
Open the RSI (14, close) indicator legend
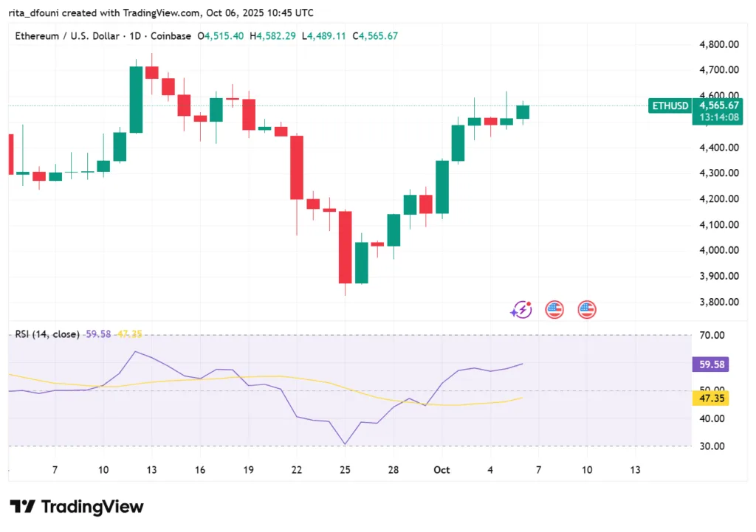click(47, 334)
